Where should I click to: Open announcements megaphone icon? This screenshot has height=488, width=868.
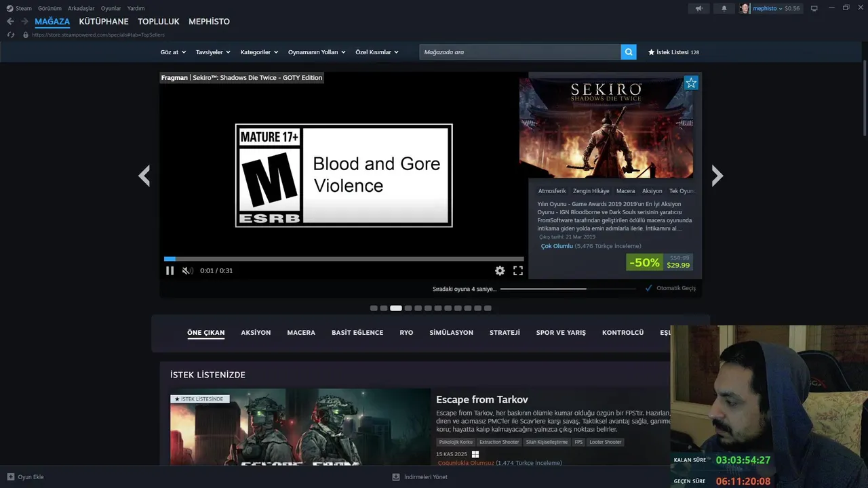[x=699, y=8]
